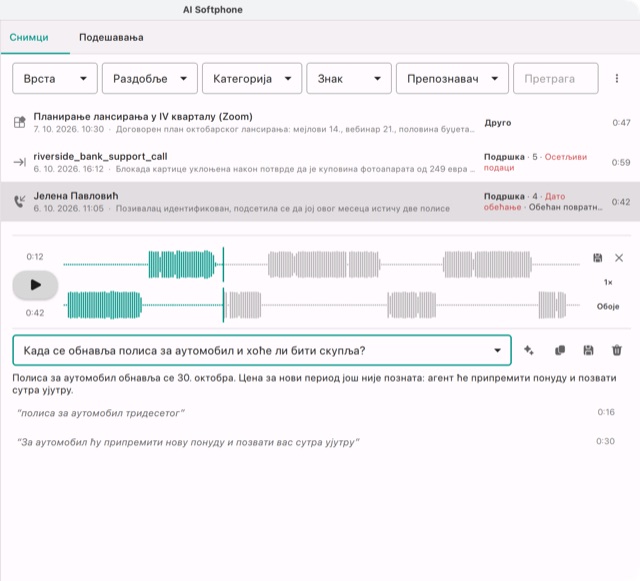The height and width of the screenshot is (581, 640).
Task: Expand the Знак filter dropdown
Action: pyautogui.click(x=349, y=78)
